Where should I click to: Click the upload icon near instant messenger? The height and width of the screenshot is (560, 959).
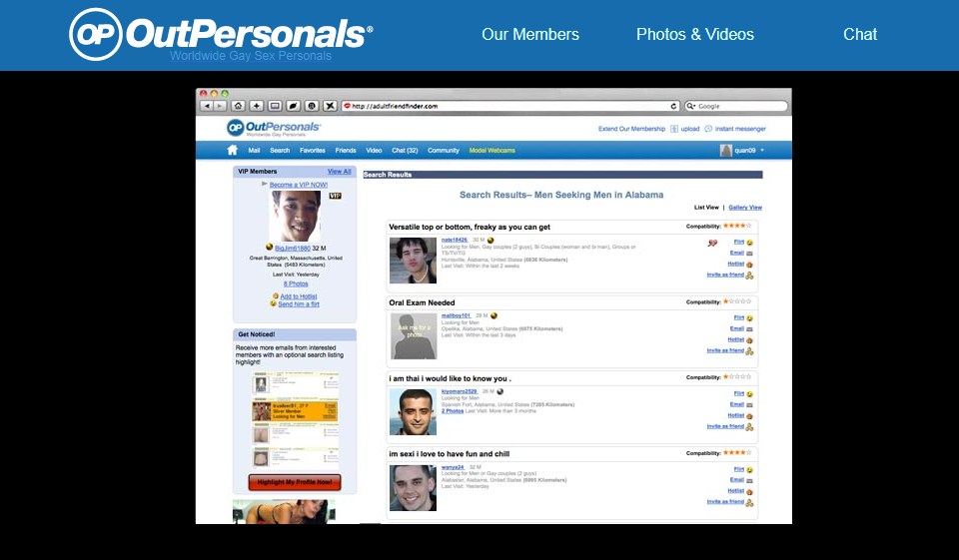click(x=674, y=129)
